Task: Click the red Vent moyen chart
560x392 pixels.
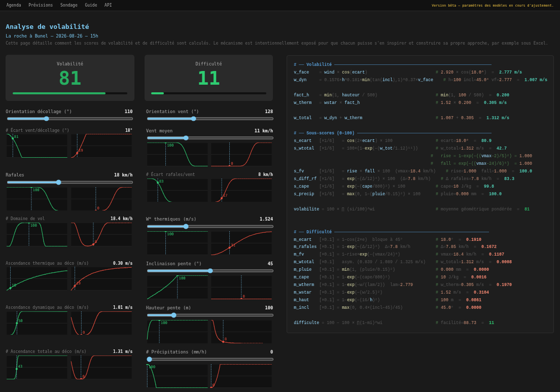Action: point(241,154)
